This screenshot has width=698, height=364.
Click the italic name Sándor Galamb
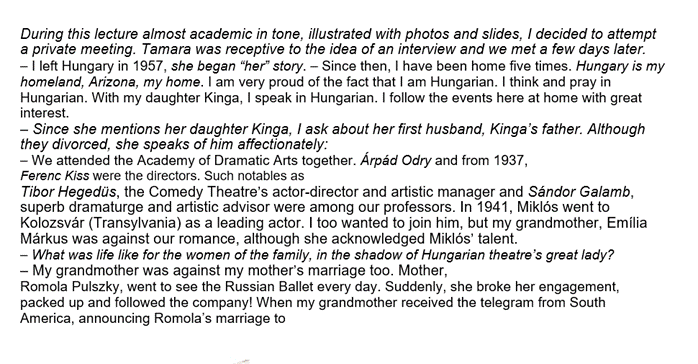click(x=579, y=192)
